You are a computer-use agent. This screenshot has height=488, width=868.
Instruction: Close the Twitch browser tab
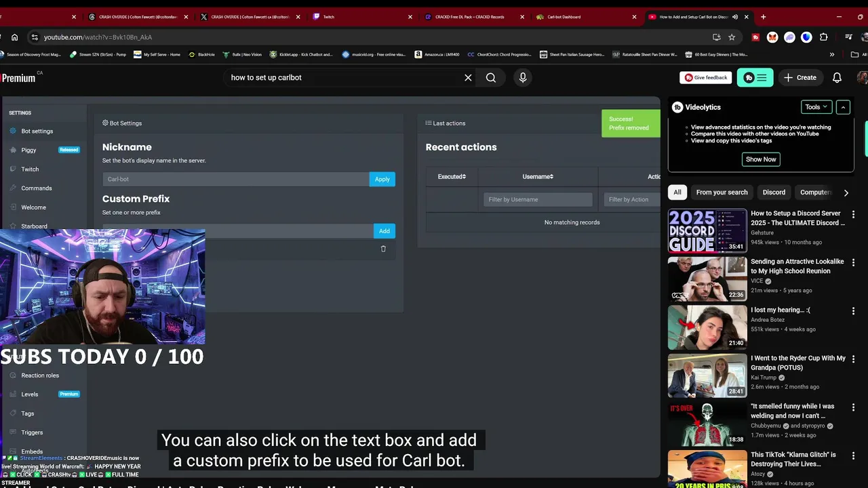click(x=410, y=17)
